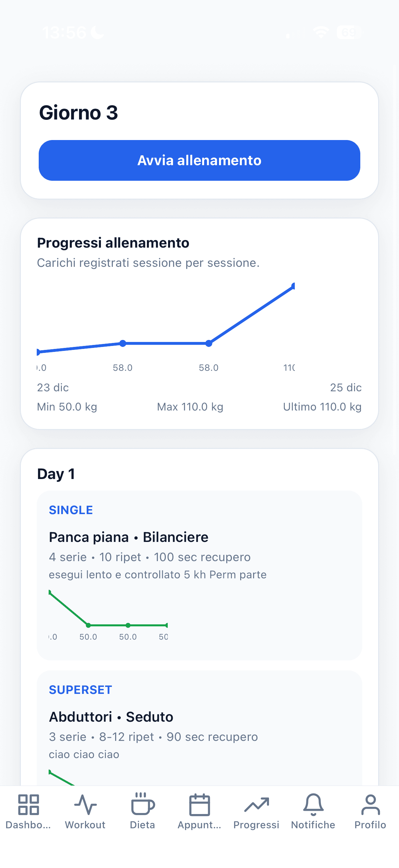Tap the Notifiche bell icon
The height and width of the screenshot is (868, 399).
point(313,805)
